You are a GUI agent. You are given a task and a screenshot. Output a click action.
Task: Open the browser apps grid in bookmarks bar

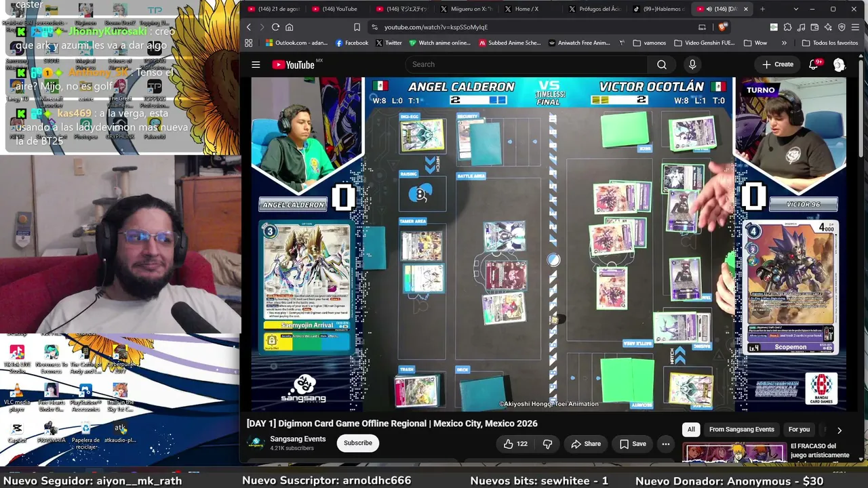tap(249, 43)
